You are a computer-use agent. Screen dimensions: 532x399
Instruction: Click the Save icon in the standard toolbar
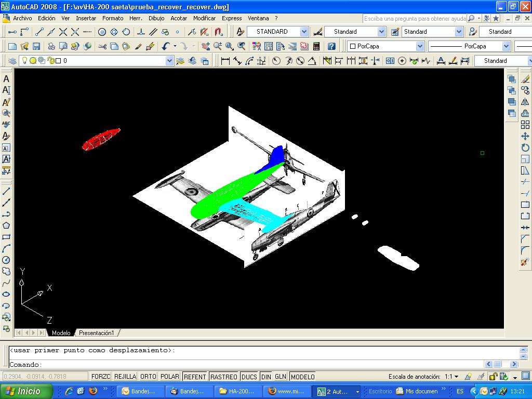(x=36, y=46)
